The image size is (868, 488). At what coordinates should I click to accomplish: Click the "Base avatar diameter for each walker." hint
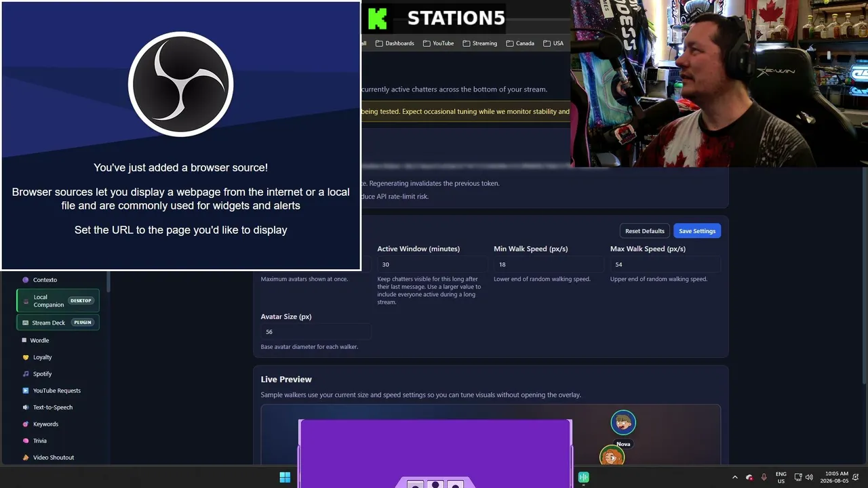pyautogui.click(x=309, y=347)
